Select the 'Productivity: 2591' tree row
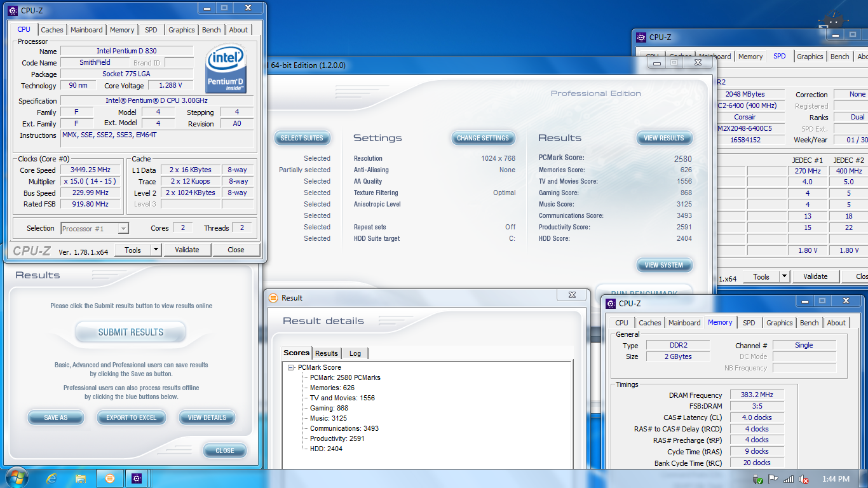 click(337, 438)
